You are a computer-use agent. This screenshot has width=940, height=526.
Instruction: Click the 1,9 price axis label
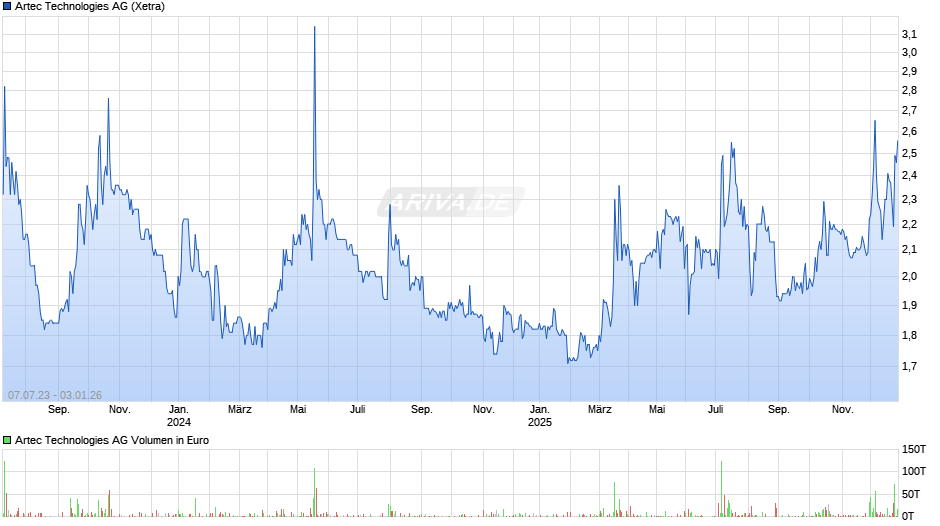(909, 305)
